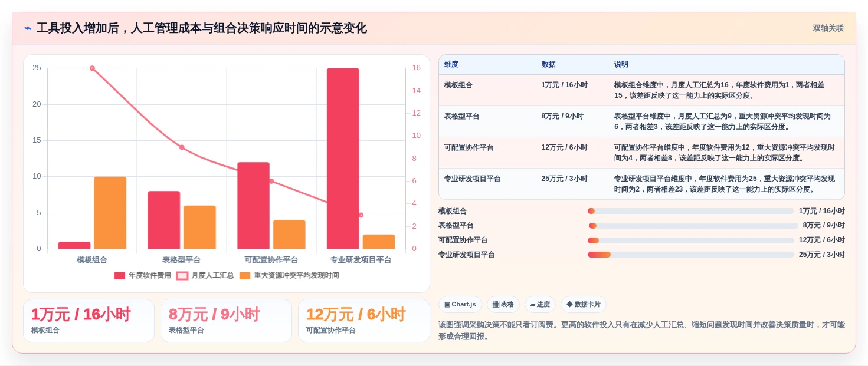Click the outlined legend swatch for 月度人工汇总
Image resolution: width=868 pixels, height=366 pixels.
182,275
